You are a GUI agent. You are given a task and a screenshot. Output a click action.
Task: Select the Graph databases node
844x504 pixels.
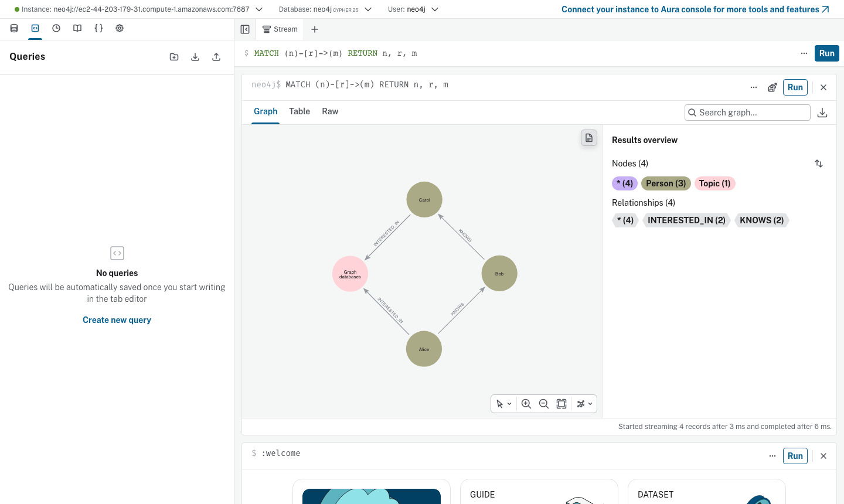[350, 274]
